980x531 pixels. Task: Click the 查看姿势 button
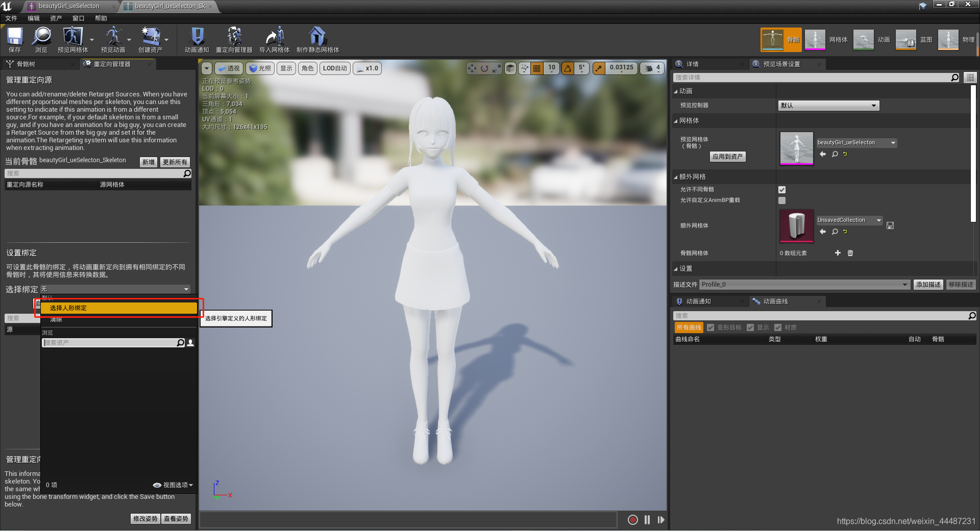point(176,519)
